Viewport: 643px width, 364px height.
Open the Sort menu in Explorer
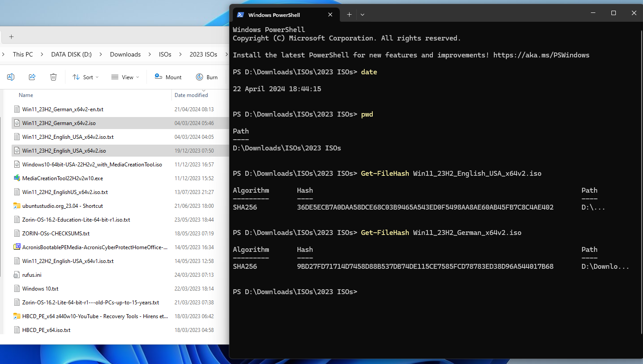coord(85,77)
